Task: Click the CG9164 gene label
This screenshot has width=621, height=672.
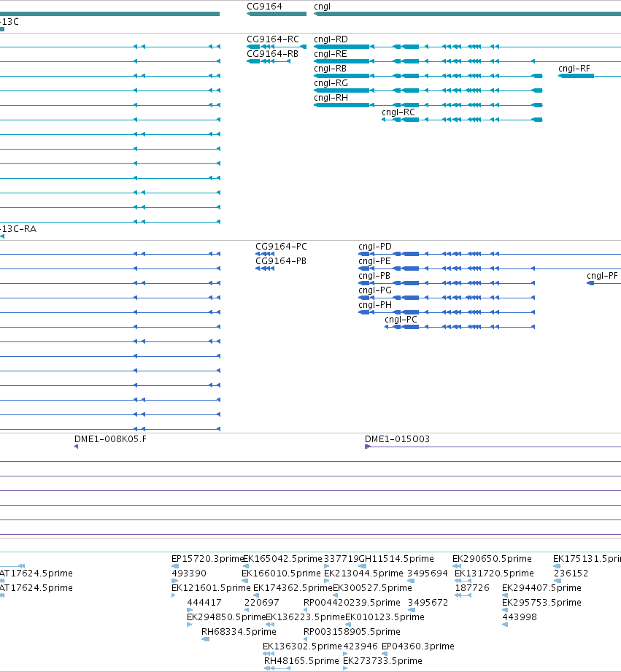Action: (x=264, y=7)
